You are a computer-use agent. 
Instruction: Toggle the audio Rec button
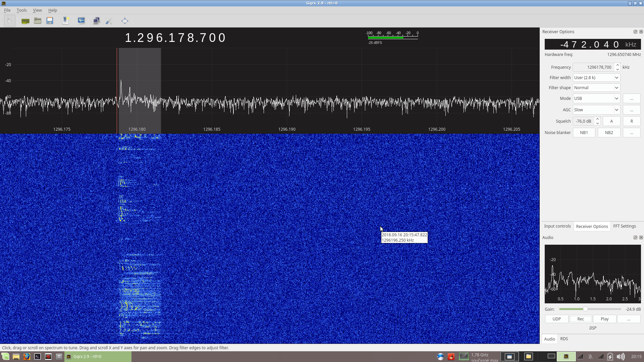point(580,319)
